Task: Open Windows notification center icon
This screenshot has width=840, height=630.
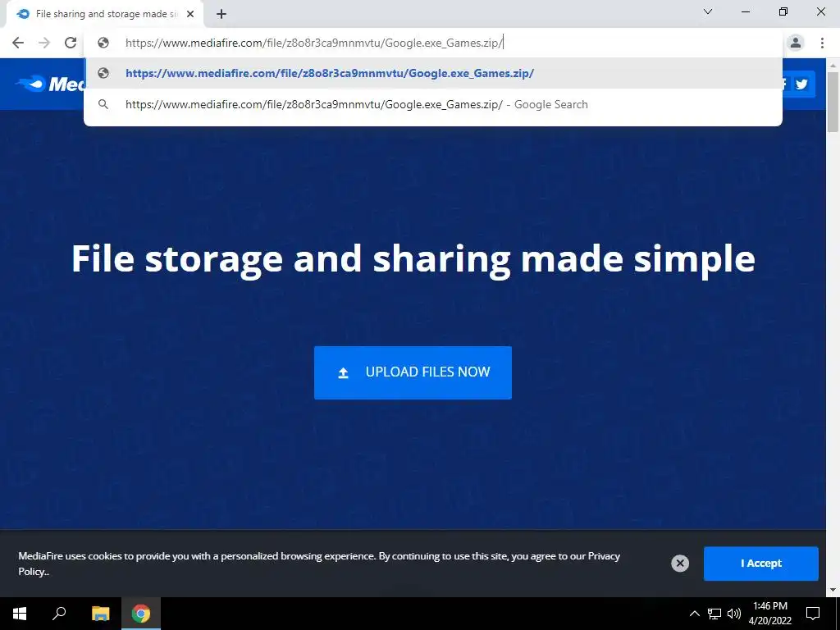Action: [x=813, y=614]
